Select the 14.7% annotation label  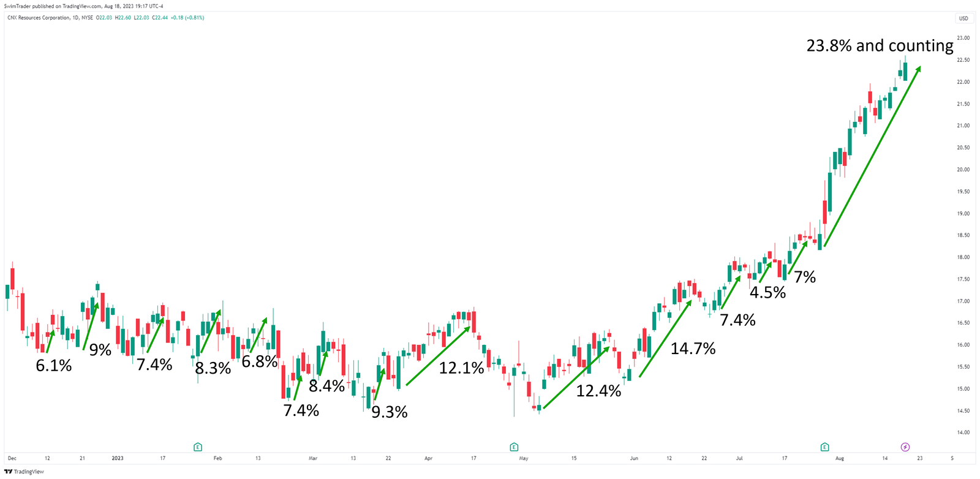693,349
